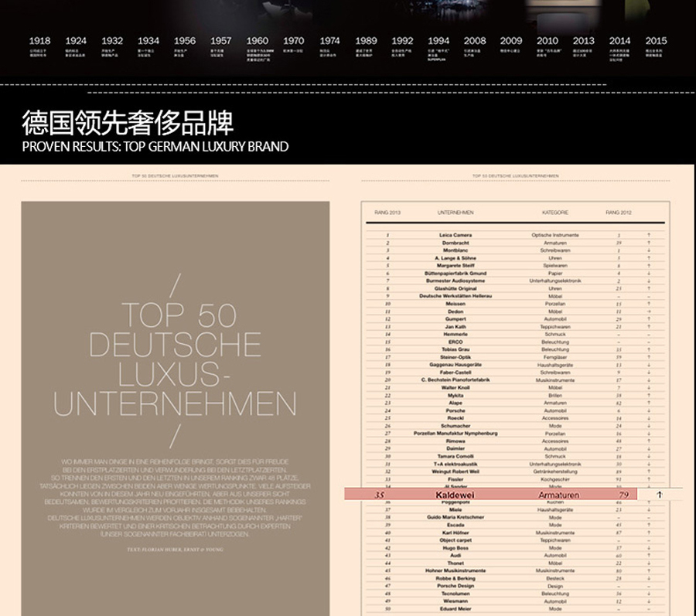
Task: Select the 1956 timeline year
Action: pos(185,41)
